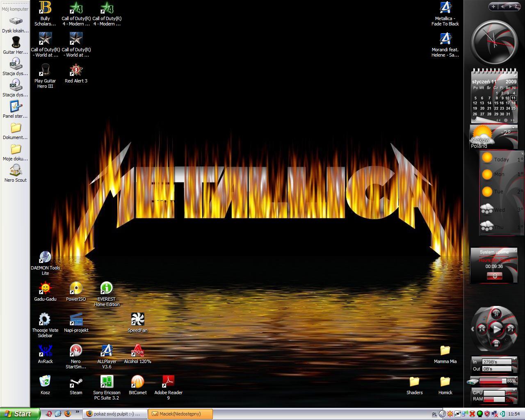Open Morandi feat. Helene media file
The image size is (525, 420).
tap(445, 45)
